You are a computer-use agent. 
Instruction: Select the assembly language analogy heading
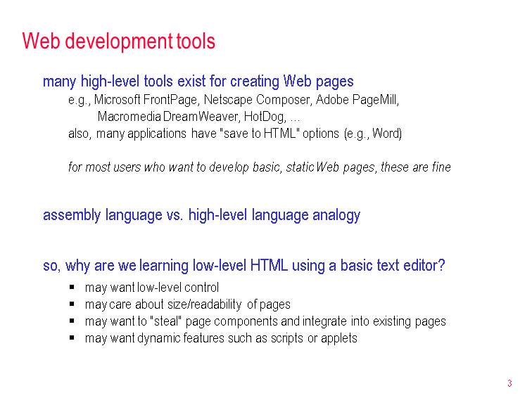pyautogui.click(x=201, y=215)
